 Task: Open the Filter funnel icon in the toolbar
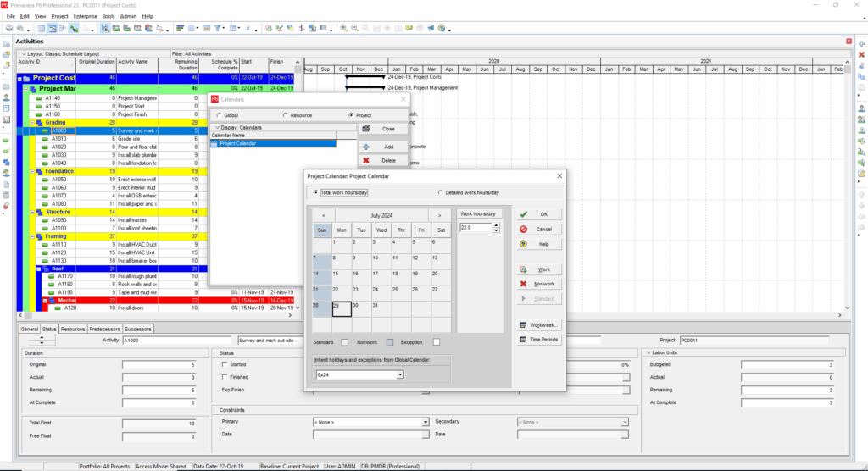coord(218,28)
